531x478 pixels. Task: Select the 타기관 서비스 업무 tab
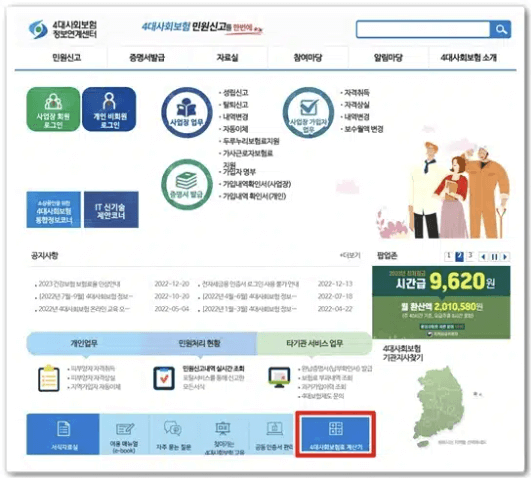(x=315, y=344)
